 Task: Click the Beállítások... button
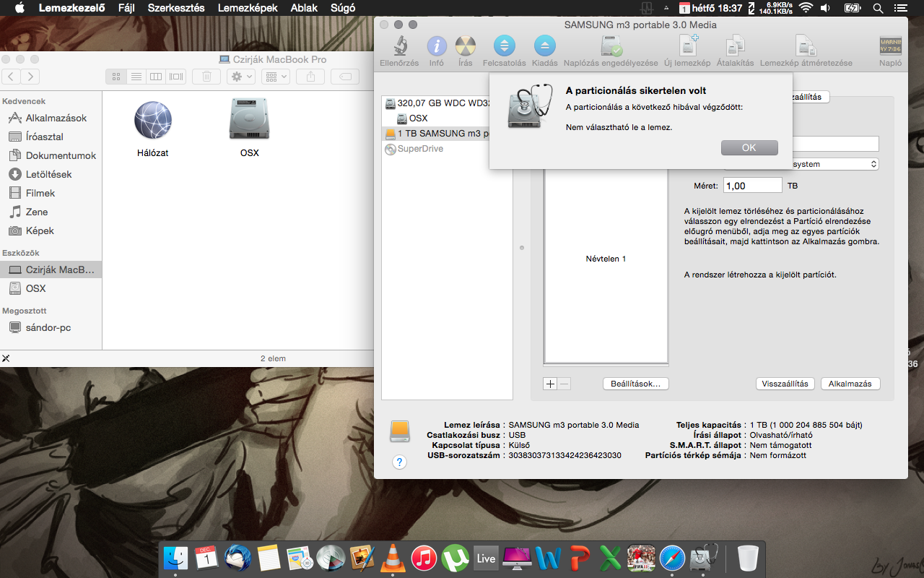pos(635,384)
